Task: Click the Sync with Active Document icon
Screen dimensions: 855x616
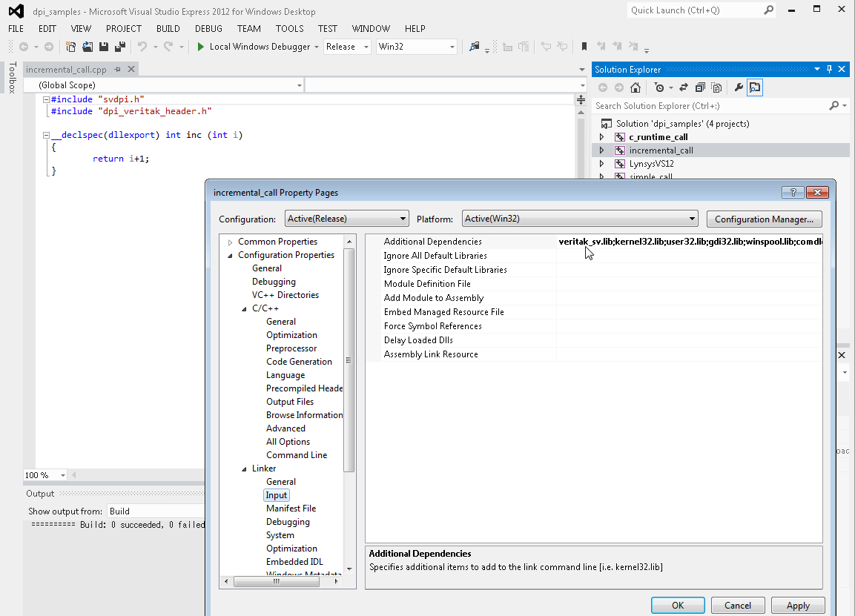Action: coord(683,87)
